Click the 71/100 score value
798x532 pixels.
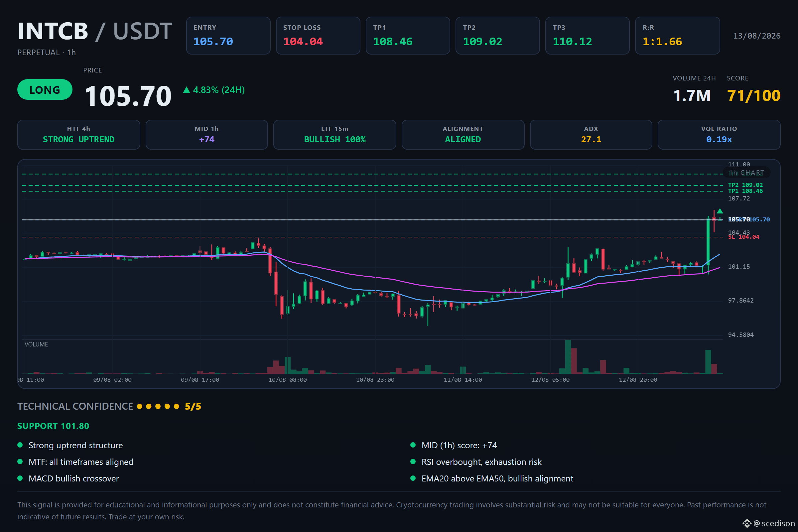[x=753, y=96]
